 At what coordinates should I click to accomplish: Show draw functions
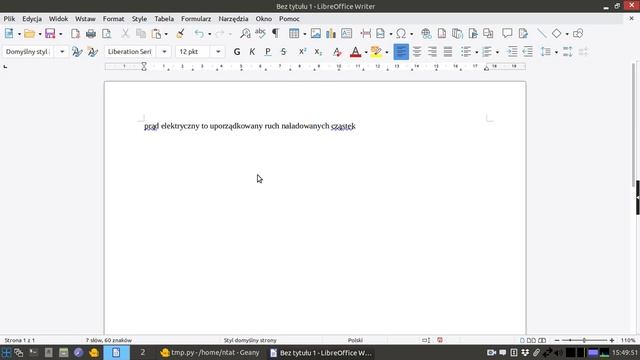point(578,33)
